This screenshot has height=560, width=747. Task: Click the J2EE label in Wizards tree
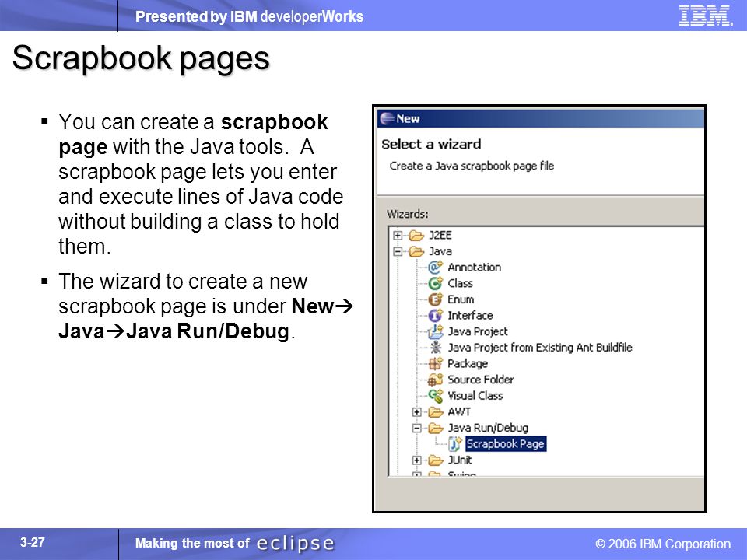[x=440, y=235]
